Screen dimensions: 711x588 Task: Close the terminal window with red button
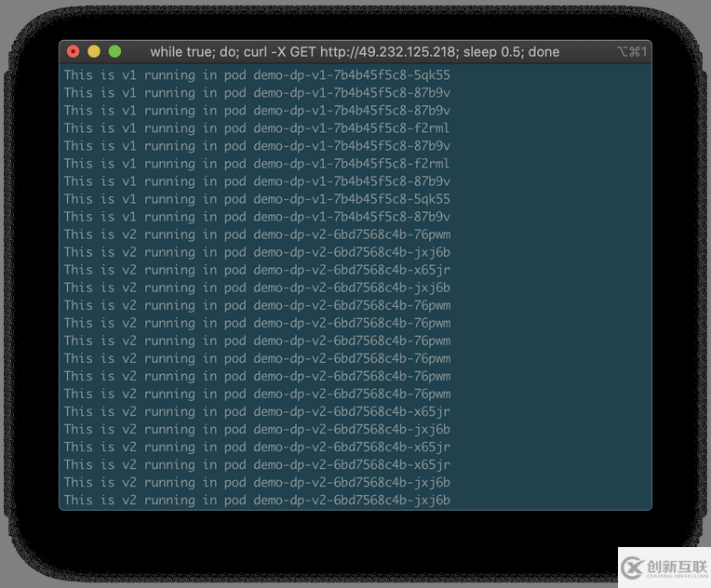pos(73,52)
